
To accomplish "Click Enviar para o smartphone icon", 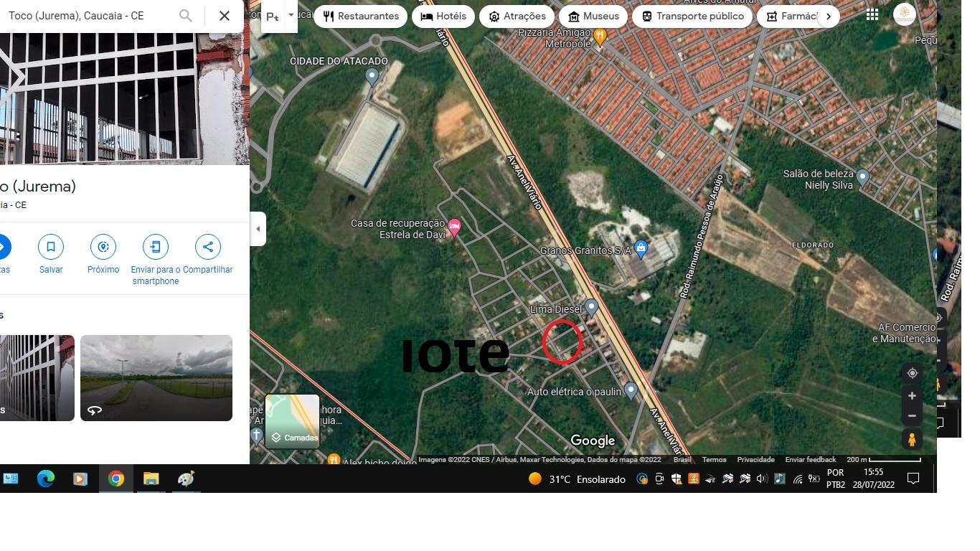I will [x=156, y=247].
